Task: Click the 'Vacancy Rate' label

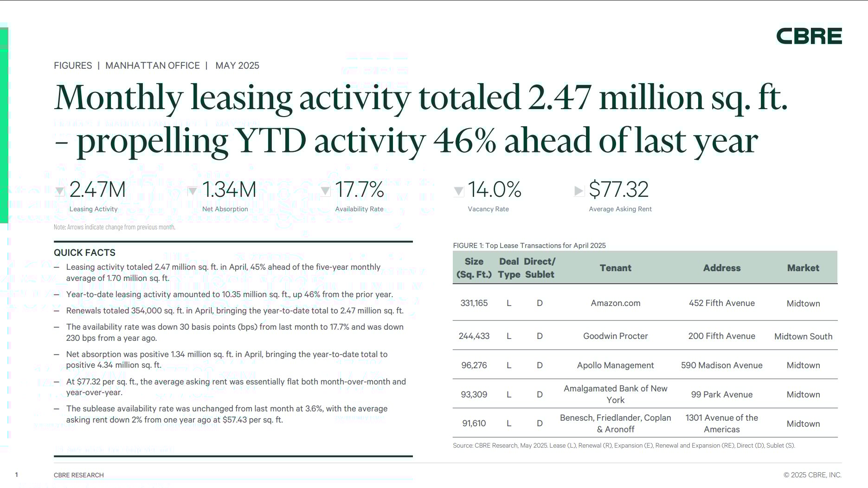Action: tap(488, 209)
